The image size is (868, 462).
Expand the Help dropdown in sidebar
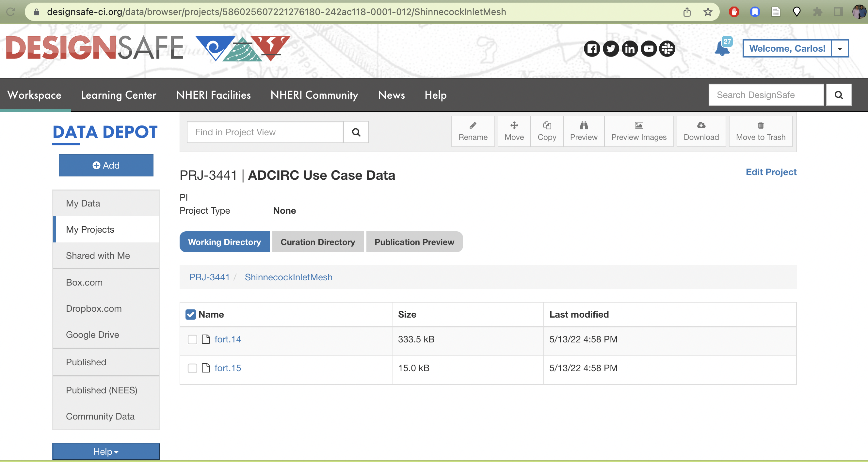106,451
